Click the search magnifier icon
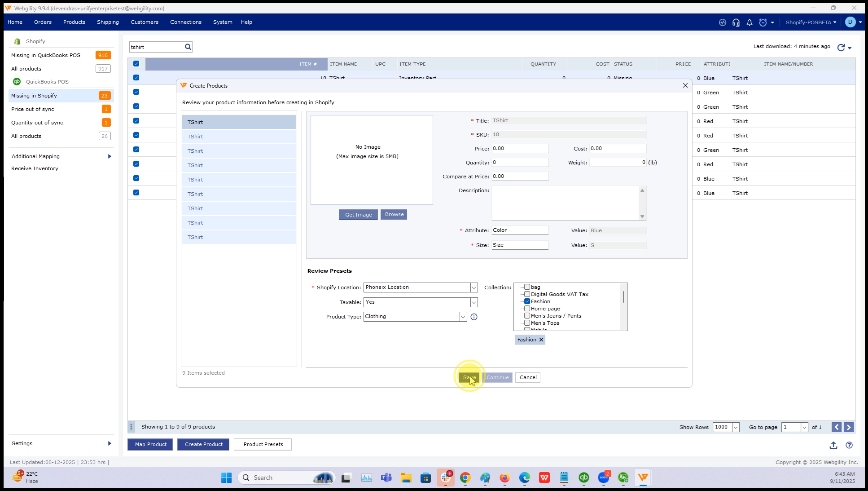Image resolution: width=868 pixels, height=491 pixels. (x=188, y=47)
